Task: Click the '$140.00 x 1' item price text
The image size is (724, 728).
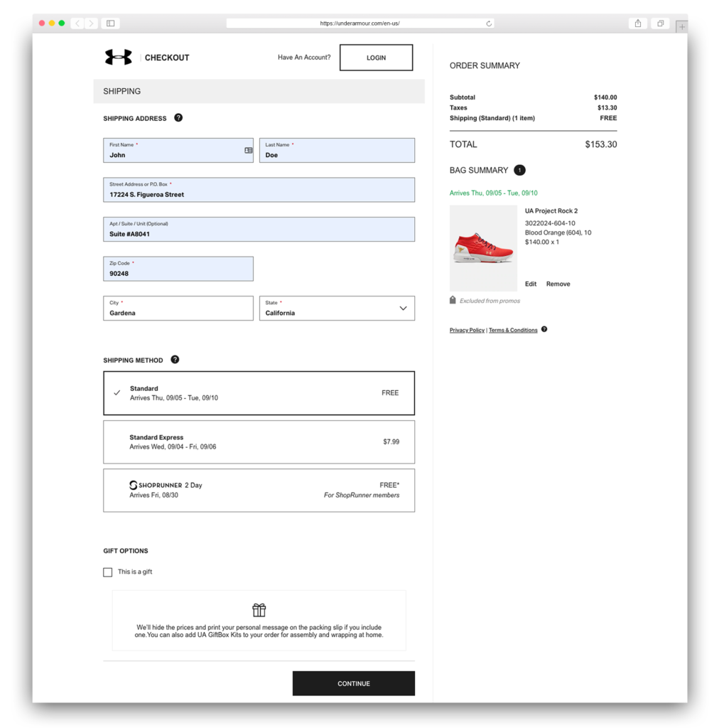Action: click(x=542, y=242)
